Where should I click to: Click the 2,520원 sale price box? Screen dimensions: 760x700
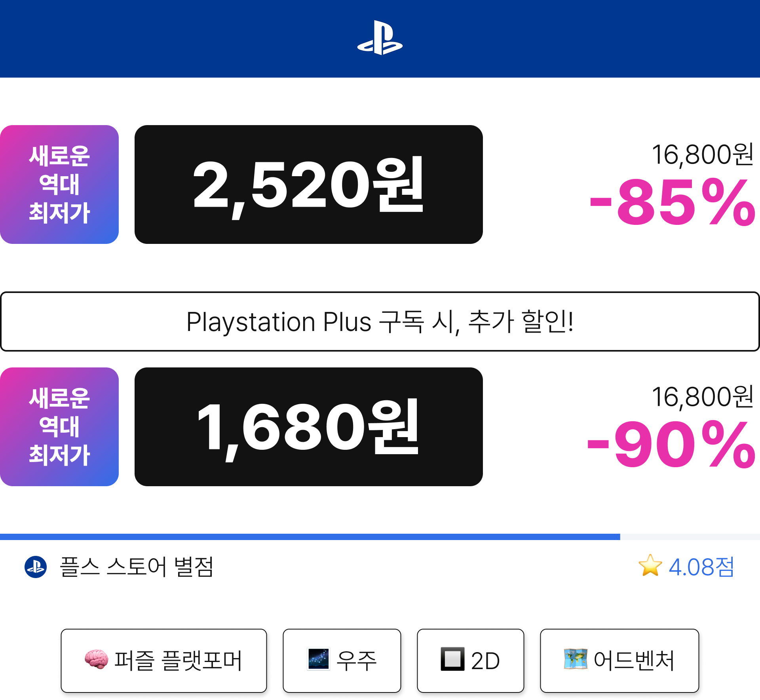click(309, 185)
